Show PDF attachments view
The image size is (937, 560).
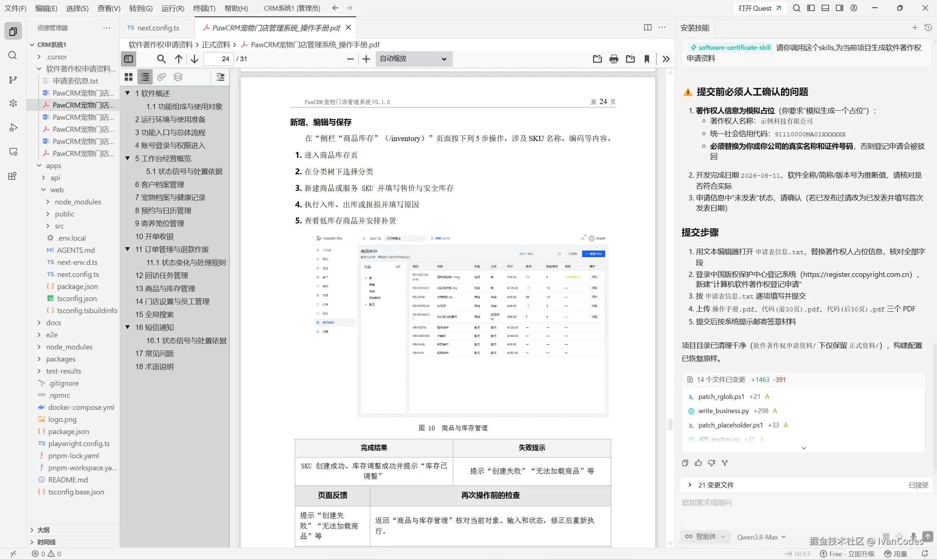pos(162,77)
